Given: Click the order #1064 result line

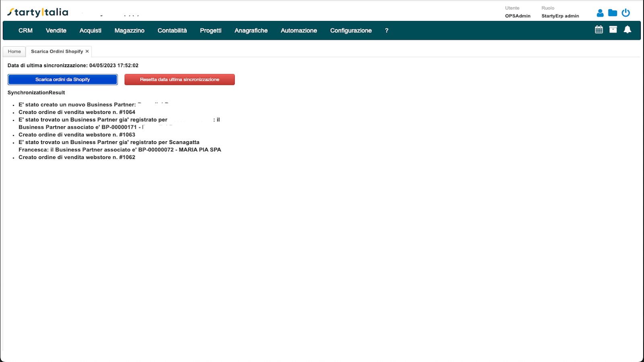Looking at the screenshot, I should (x=77, y=112).
